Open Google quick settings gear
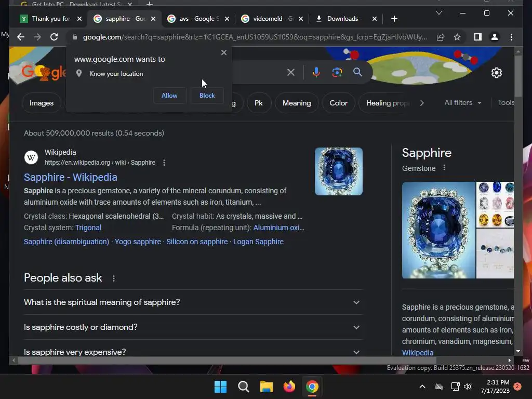 tap(496, 73)
